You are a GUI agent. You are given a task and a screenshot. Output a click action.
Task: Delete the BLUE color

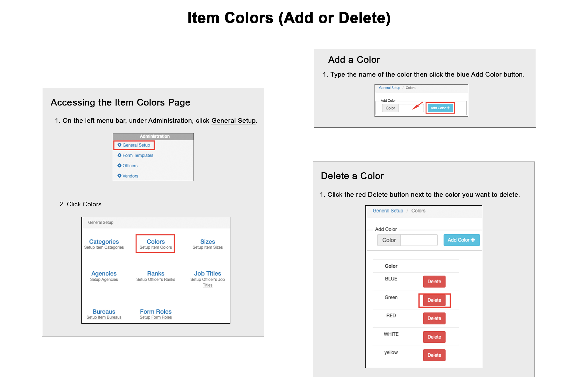point(434,281)
